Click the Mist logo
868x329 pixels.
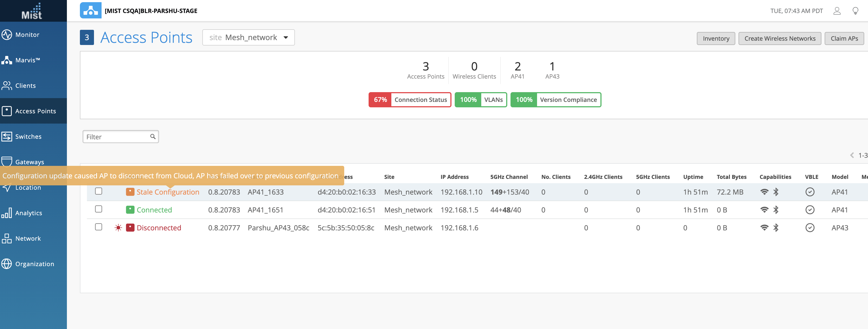32,11
